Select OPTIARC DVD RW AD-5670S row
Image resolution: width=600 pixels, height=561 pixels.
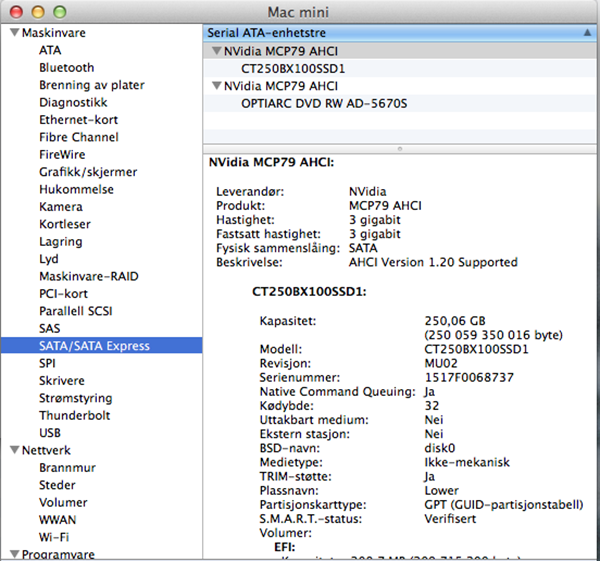point(399,103)
